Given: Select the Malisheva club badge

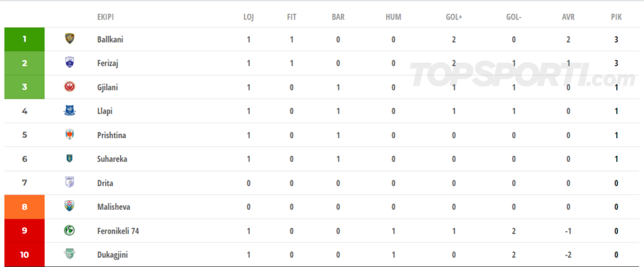Looking at the screenshot, I should click(69, 206).
